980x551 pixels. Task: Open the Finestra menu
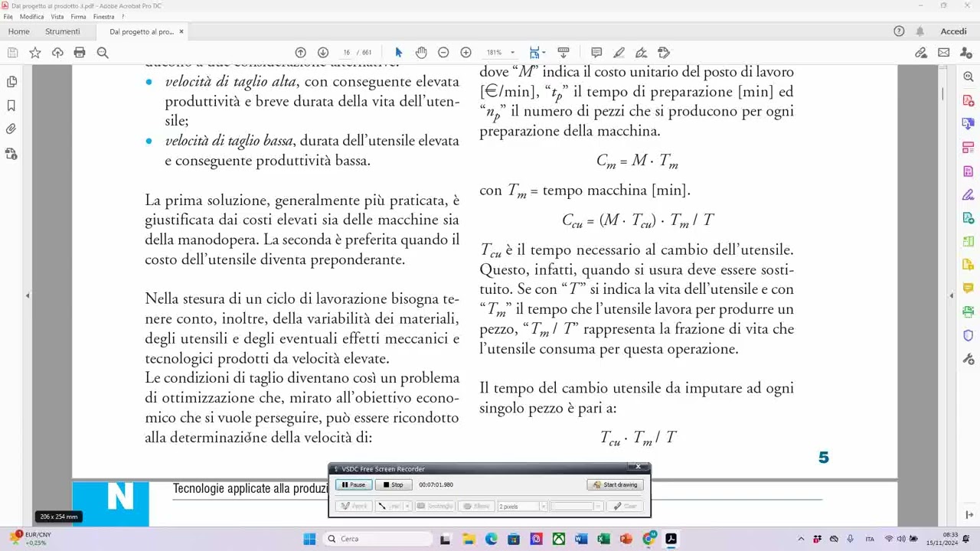104,17
